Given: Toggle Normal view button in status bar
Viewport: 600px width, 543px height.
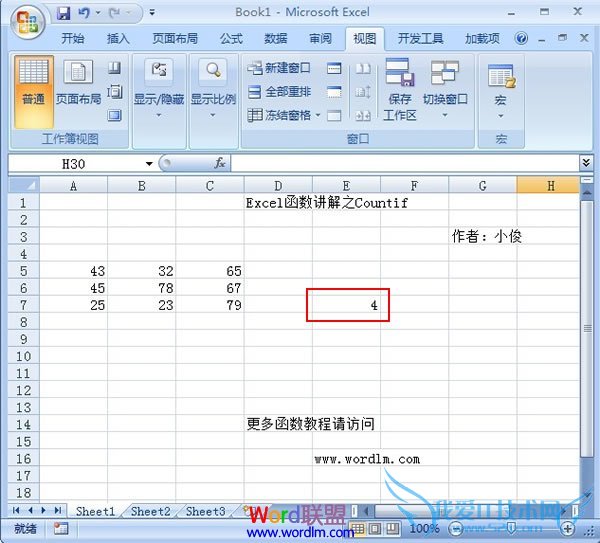Looking at the screenshot, I should pos(358,529).
